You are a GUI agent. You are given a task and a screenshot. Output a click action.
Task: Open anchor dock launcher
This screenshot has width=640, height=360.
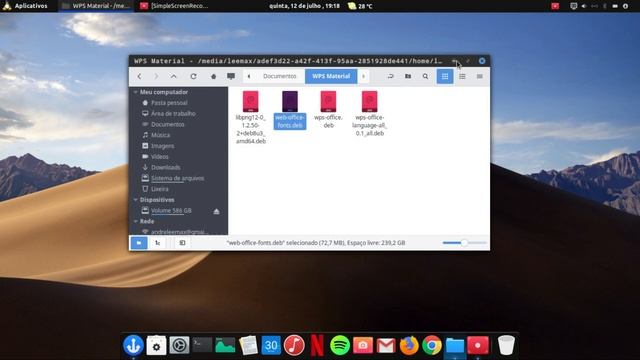[x=133, y=345]
